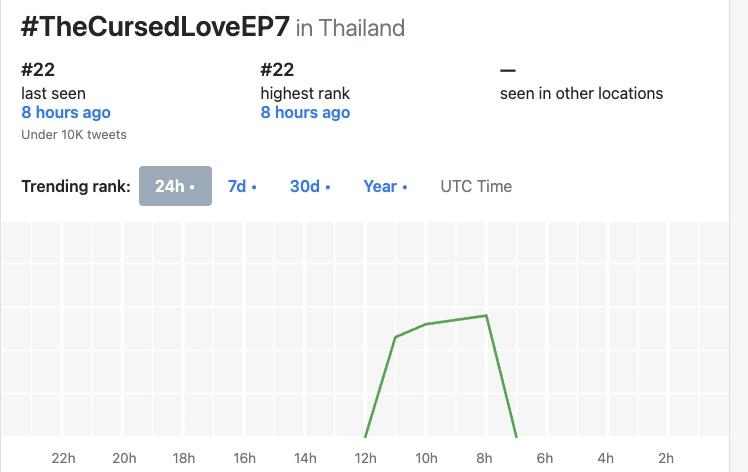Click the #TheCursedLoveEP7 hashtag title
This screenshot has width=748, height=472.
(155, 27)
